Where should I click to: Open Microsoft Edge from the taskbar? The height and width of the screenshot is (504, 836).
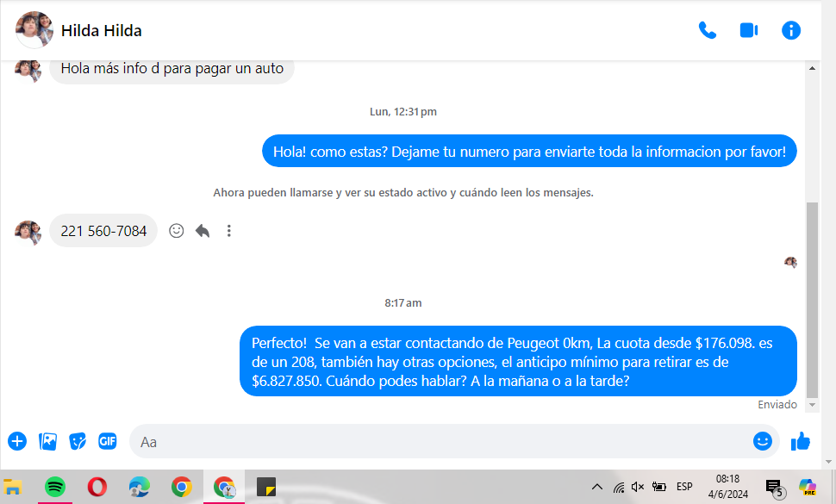139,487
